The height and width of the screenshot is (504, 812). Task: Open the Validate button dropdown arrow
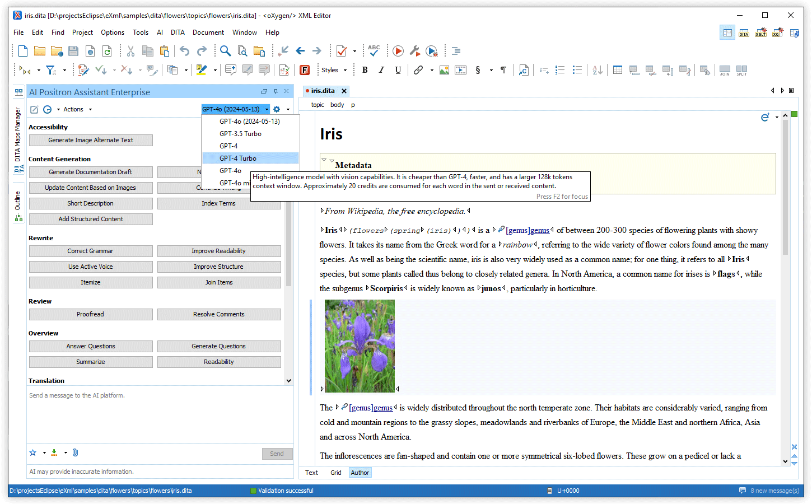click(x=354, y=51)
